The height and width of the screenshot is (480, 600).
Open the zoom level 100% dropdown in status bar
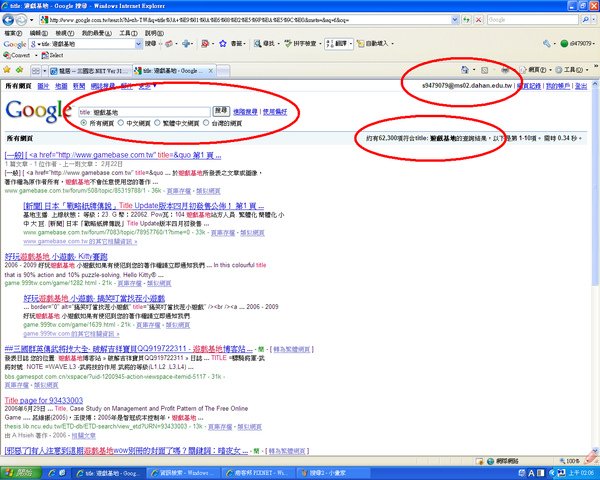pos(572,461)
